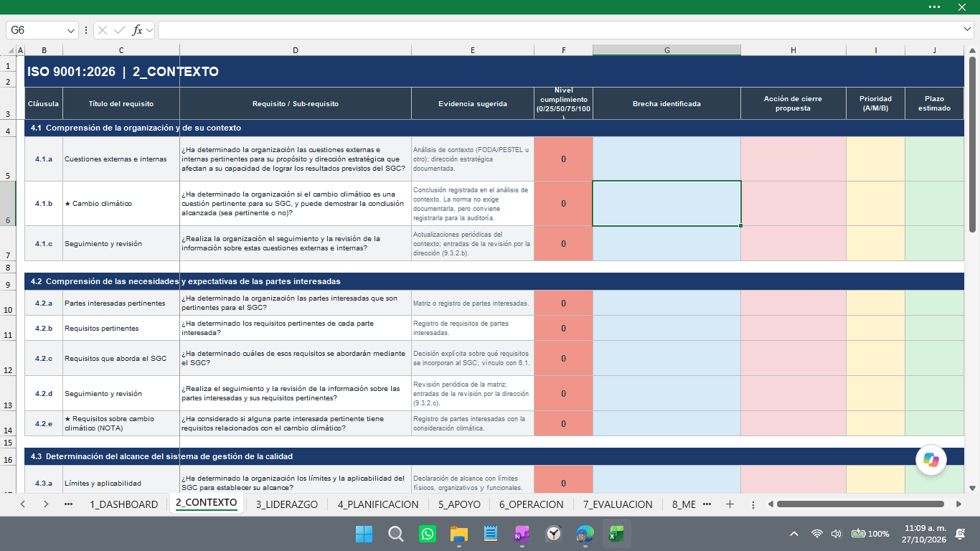Go to the 6_OPERACION sheet tab

click(x=532, y=504)
